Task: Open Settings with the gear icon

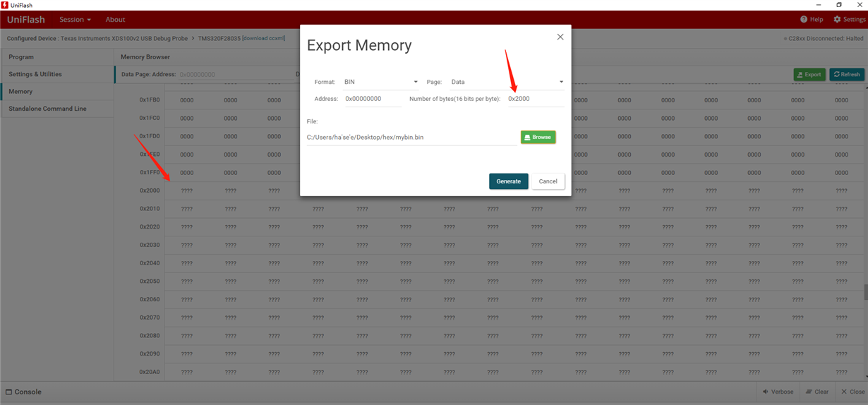Action: [849, 19]
